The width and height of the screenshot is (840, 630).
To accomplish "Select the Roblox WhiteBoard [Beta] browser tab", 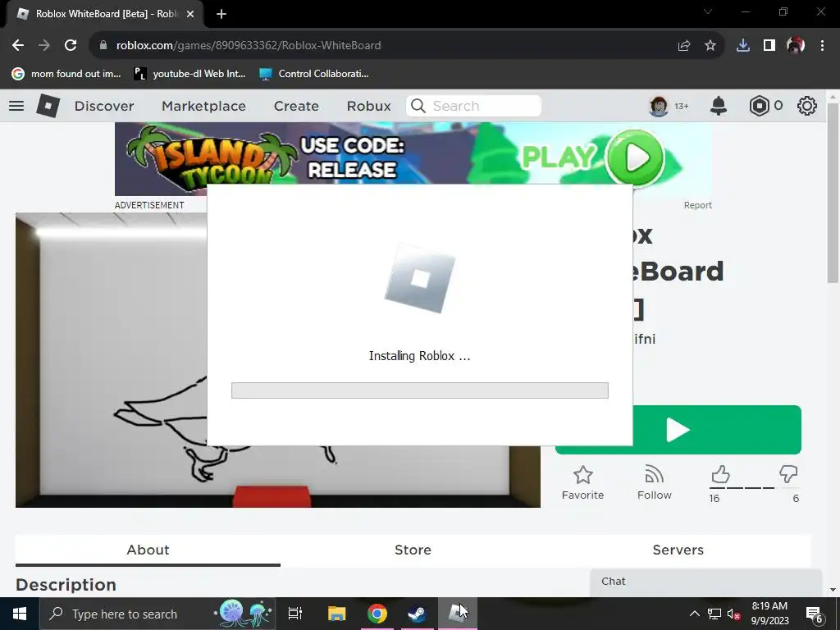I will [105, 14].
